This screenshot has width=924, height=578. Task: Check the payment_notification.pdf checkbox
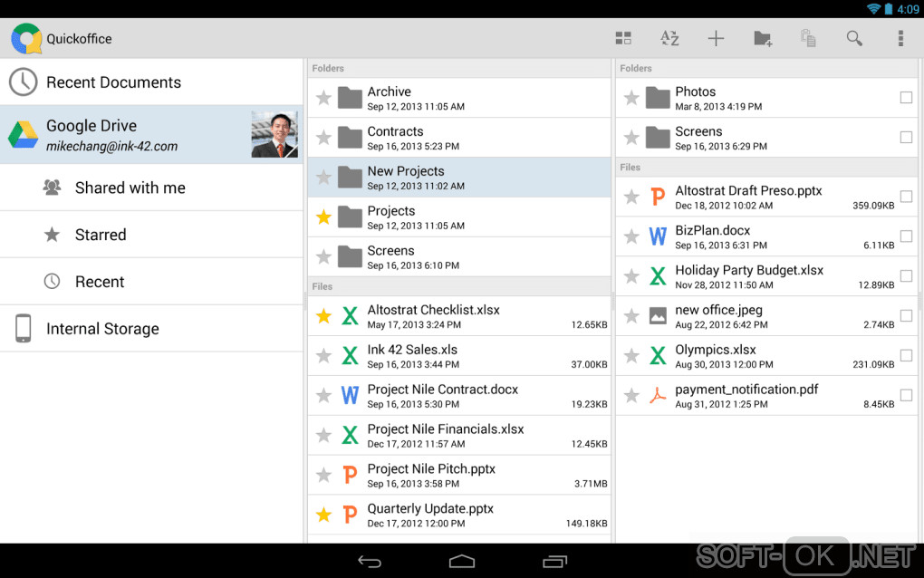coord(906,395)
